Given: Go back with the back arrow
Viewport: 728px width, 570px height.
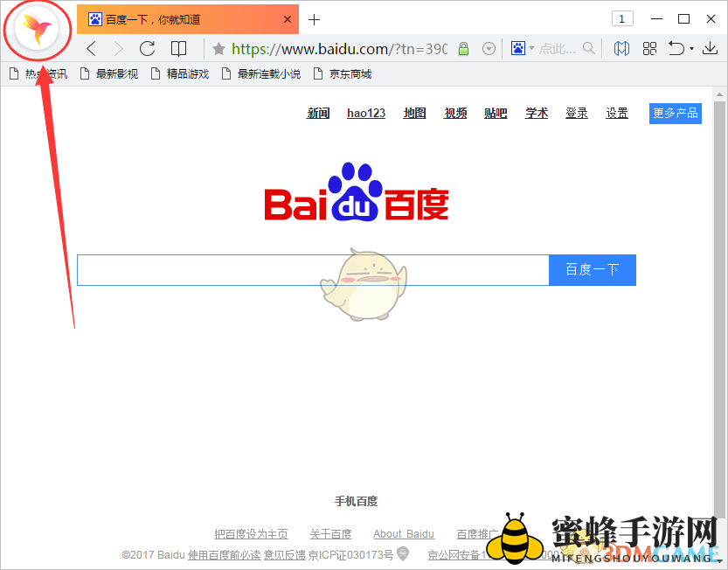Looking at the screenshot, I should (92, 48).
